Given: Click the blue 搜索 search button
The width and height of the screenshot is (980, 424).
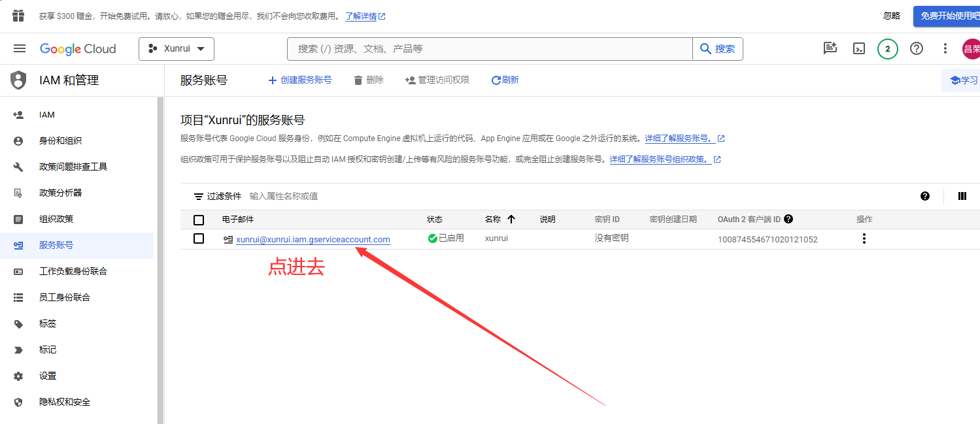Looking at the screenshot, I should (718, 49).
